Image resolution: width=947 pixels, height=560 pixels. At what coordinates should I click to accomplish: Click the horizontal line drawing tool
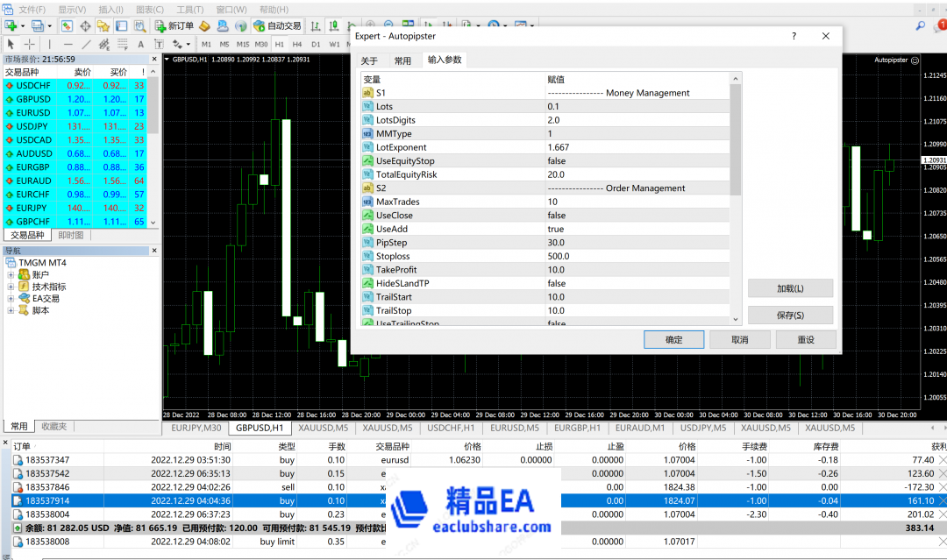coord(68,43)
